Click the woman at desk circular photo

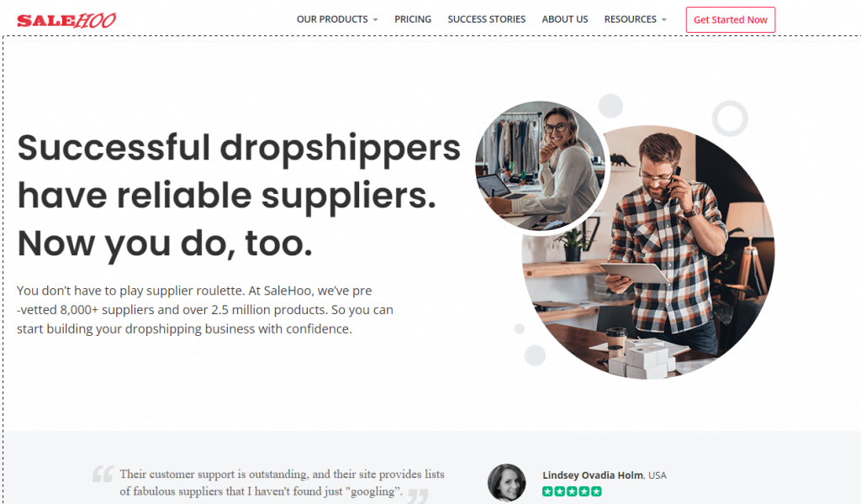pyautogui.click(x=541, y=165)
